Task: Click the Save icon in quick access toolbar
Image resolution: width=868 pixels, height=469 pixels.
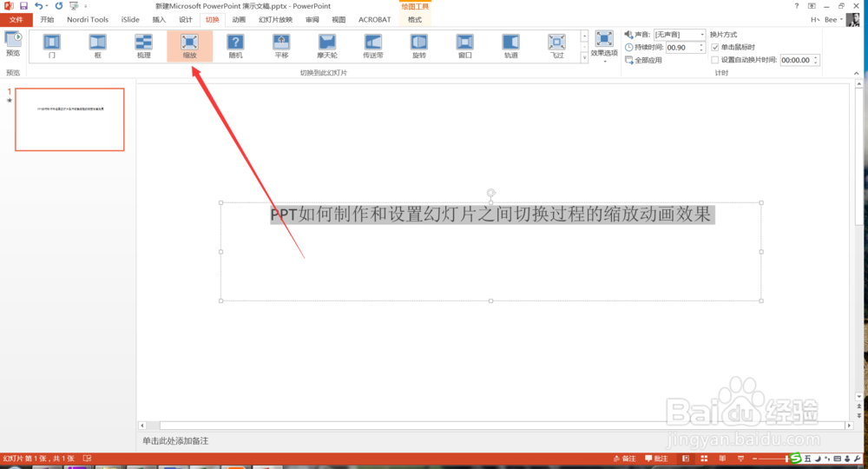Action: [x=23, y=5]
